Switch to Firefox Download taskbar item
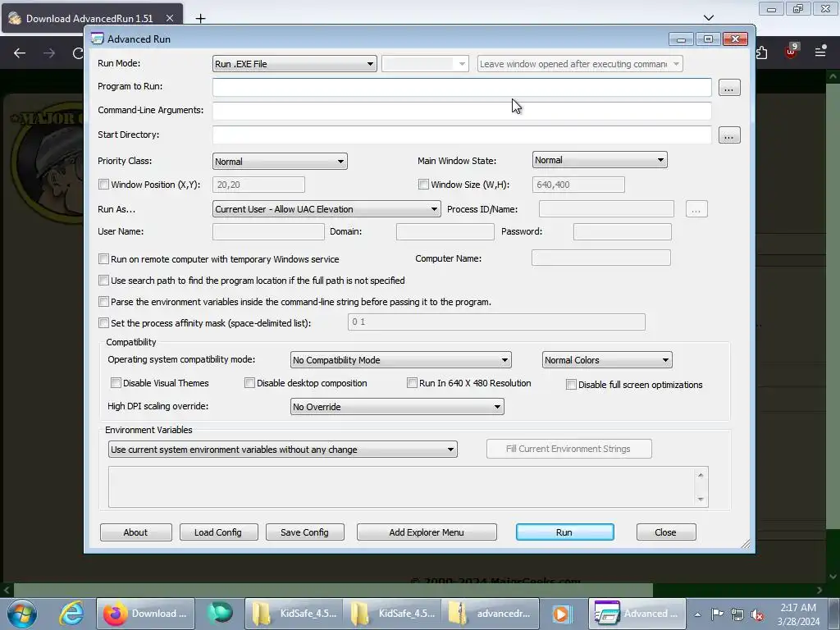840x630 pixels. [145, 614]
